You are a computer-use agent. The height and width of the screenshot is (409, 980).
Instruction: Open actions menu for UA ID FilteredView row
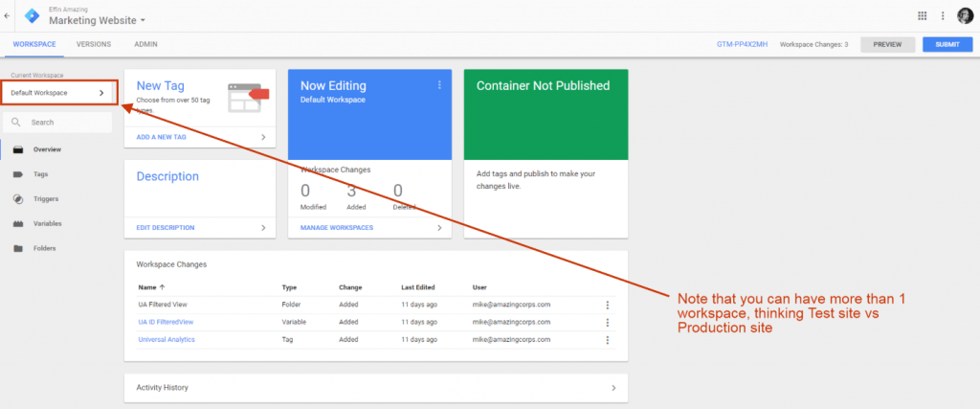tap(607, 323)
